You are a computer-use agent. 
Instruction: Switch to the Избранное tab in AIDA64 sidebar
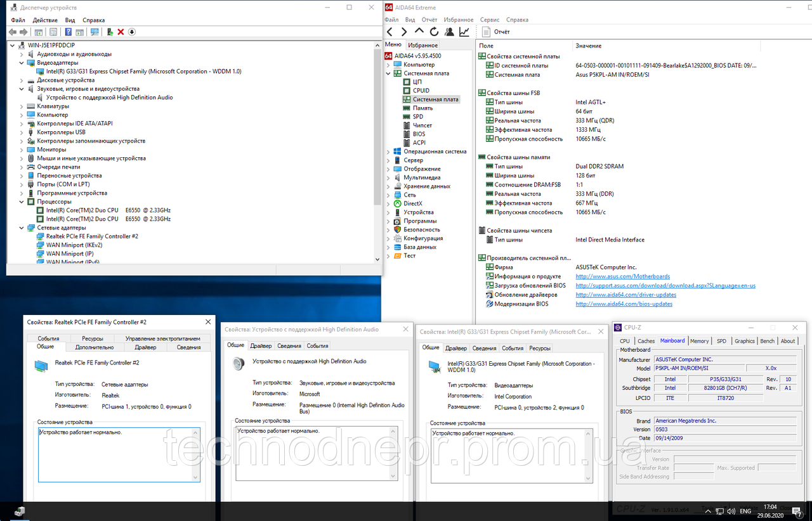[422, 45]
